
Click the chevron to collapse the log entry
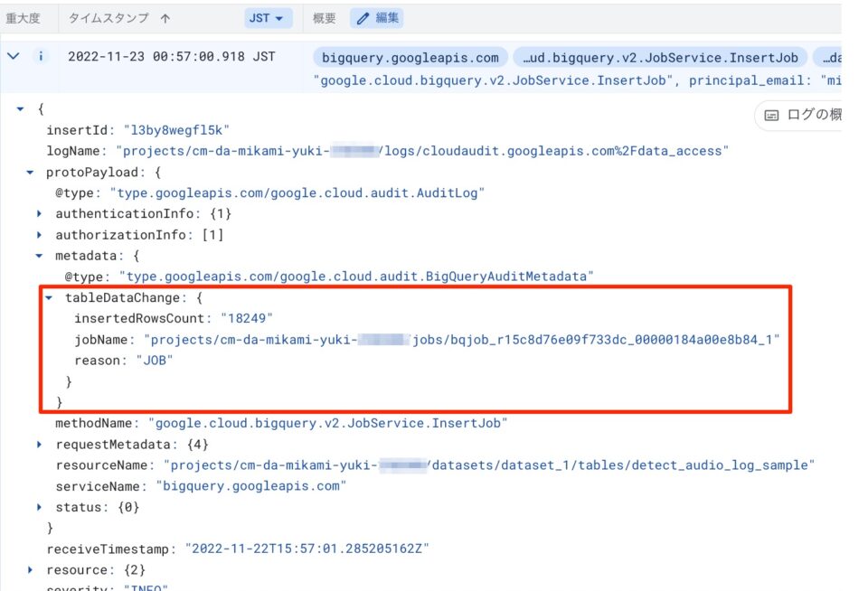pos(13,56)
